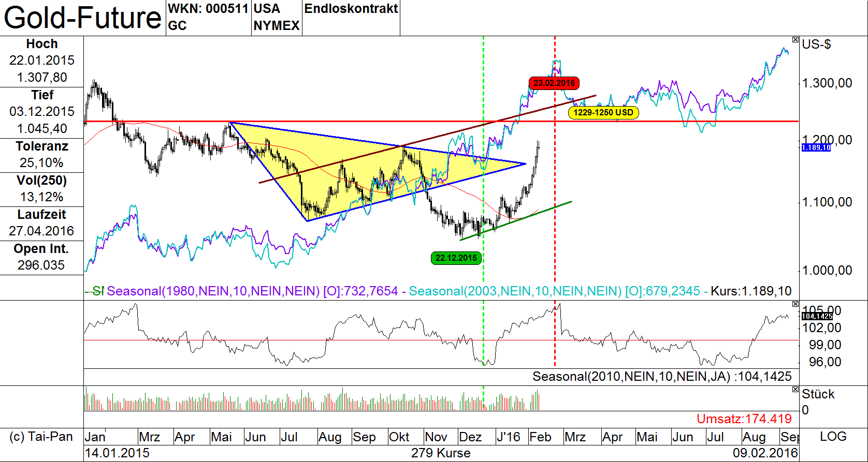Click the Tief label

42,95
